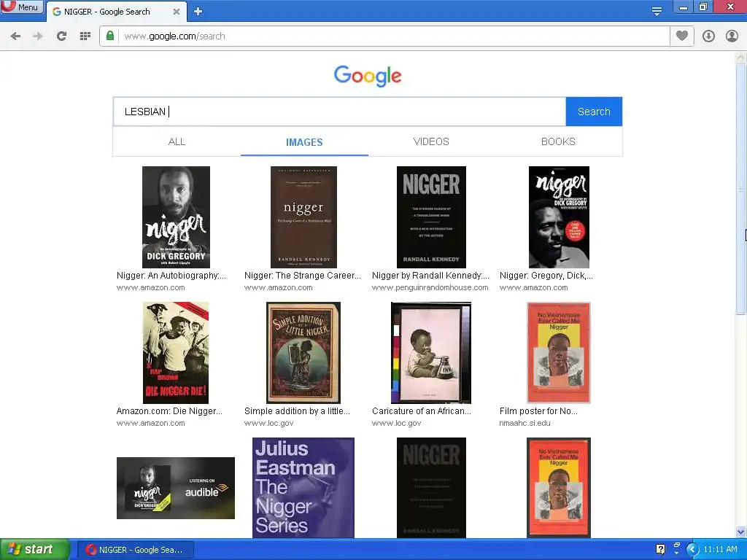
Task: Open the black cover above penguinrandomhouse.com
Action: pyautogui.click(x=431, y=217)
